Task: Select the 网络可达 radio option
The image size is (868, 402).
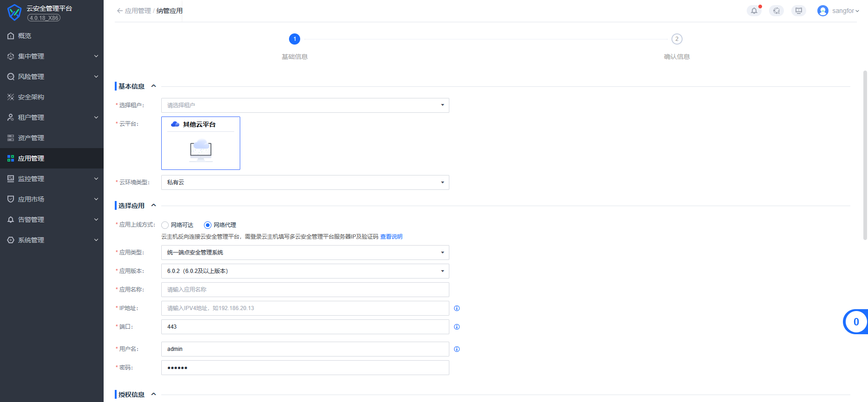Action: [x=165, y=225]
